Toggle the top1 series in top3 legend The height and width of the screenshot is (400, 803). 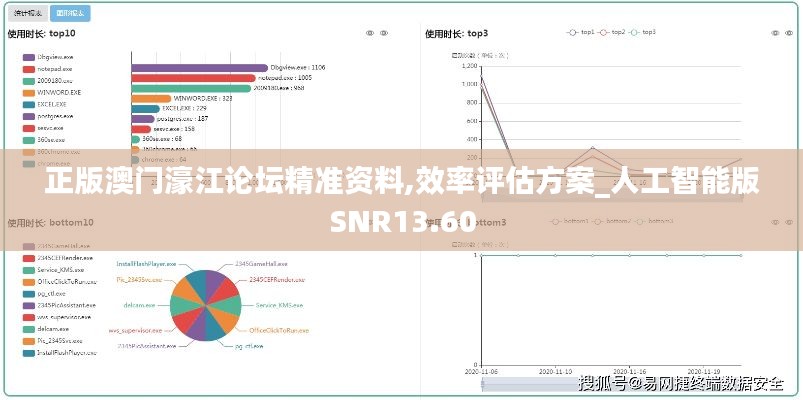click(x=580, y=32)
